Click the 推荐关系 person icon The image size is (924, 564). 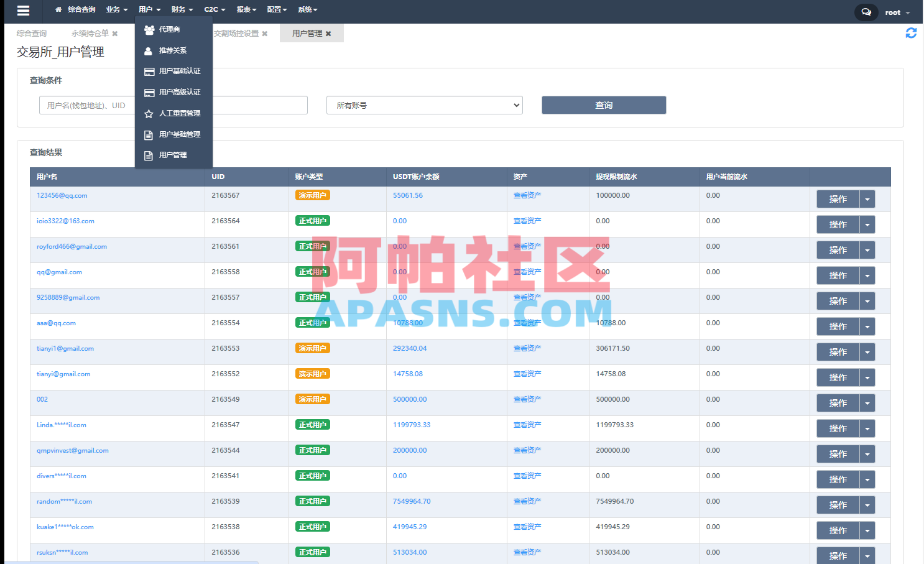tap(149, 50)
